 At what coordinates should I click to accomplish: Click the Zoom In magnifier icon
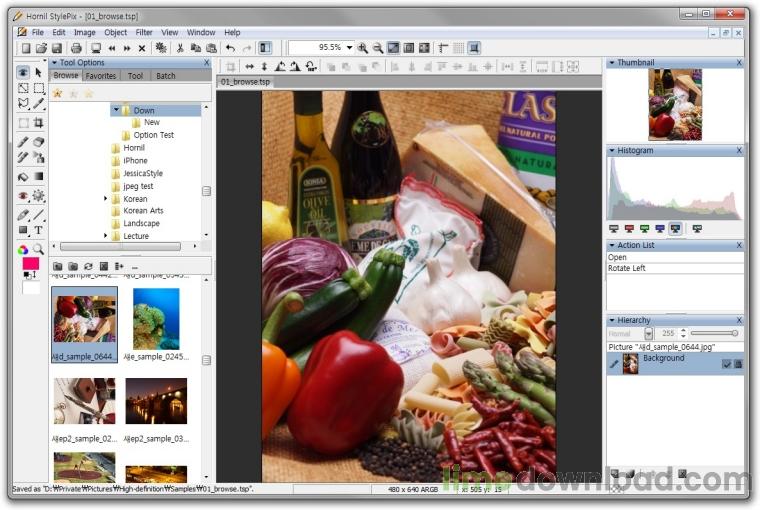[x=362, y=48]
